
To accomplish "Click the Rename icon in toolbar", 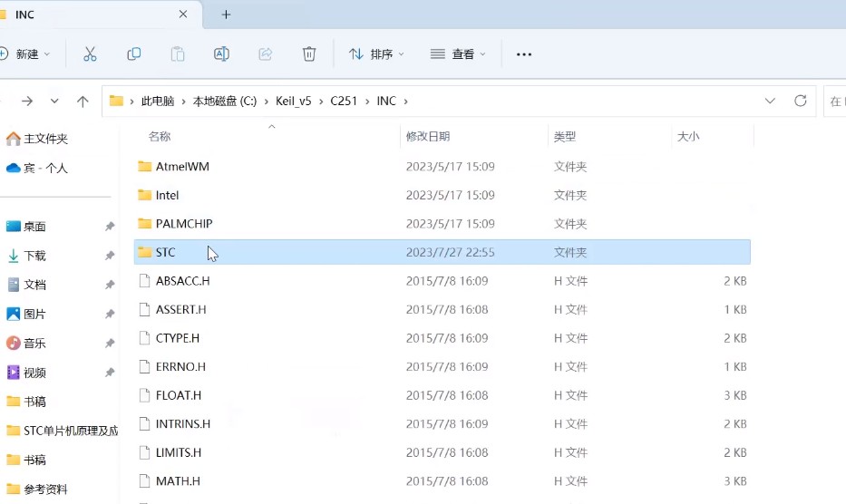I will 221,54.
